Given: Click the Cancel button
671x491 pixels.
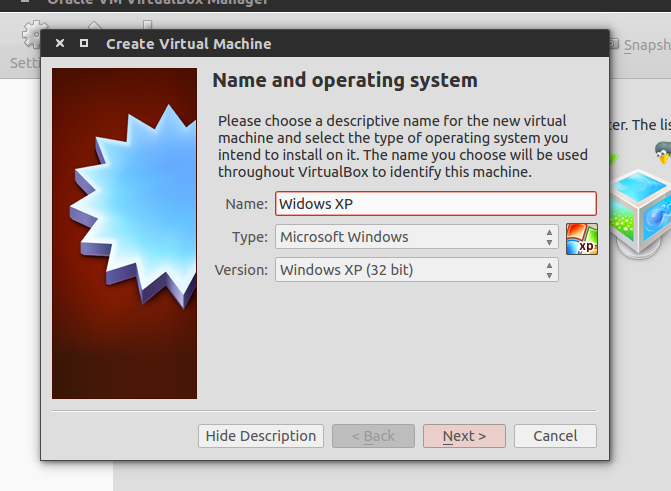Looking at the screenshot, I should pos(555,436).
